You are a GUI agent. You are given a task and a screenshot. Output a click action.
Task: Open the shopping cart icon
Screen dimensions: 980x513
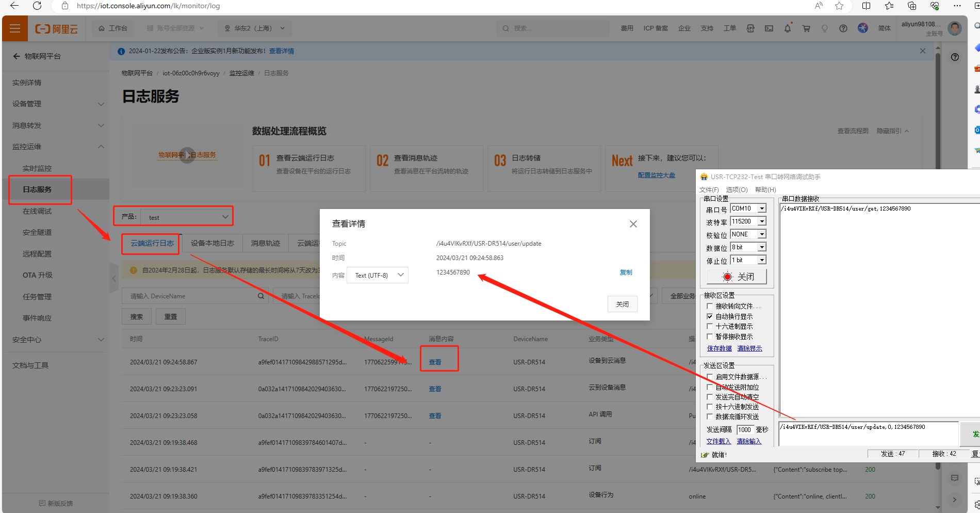pos(806,28)
